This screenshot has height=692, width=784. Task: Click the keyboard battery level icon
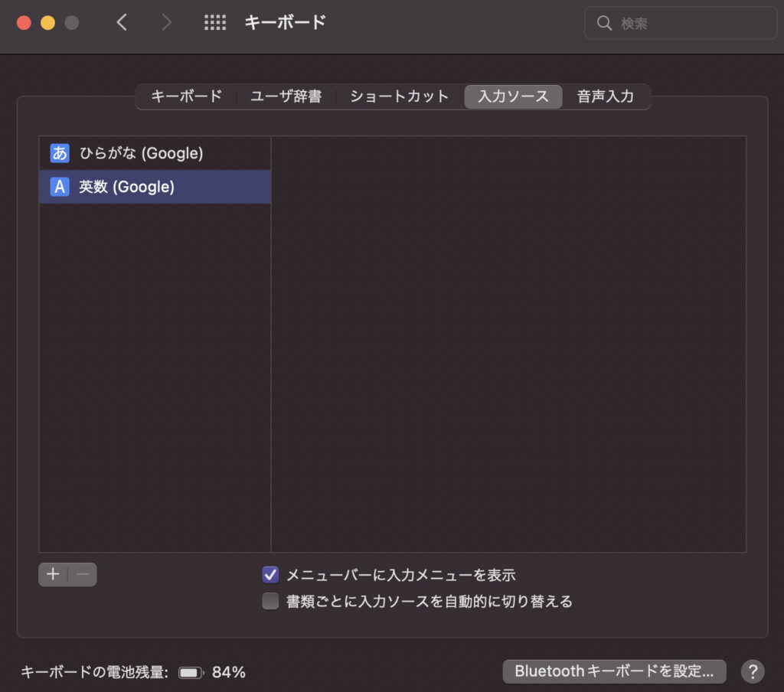(x=191, y=673)
